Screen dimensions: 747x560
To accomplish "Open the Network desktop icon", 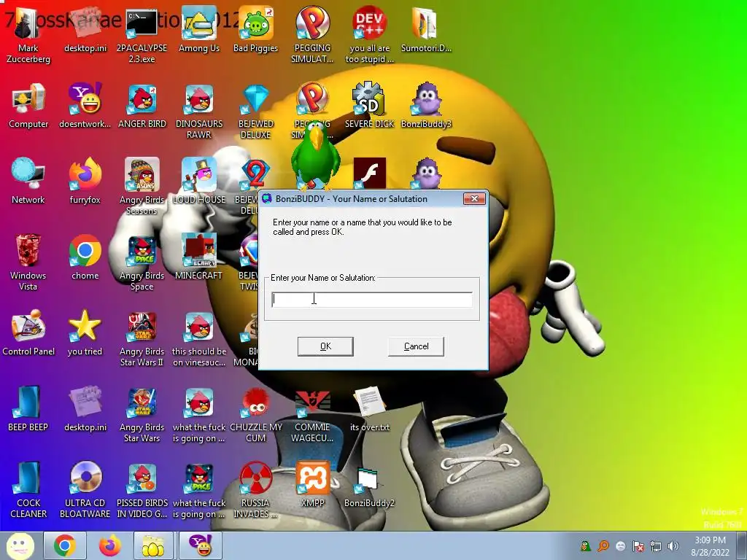I will 28,182.
